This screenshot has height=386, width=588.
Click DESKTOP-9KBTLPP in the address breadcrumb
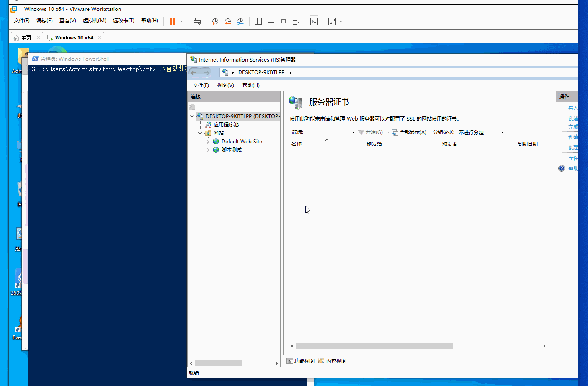click(261, 72)
